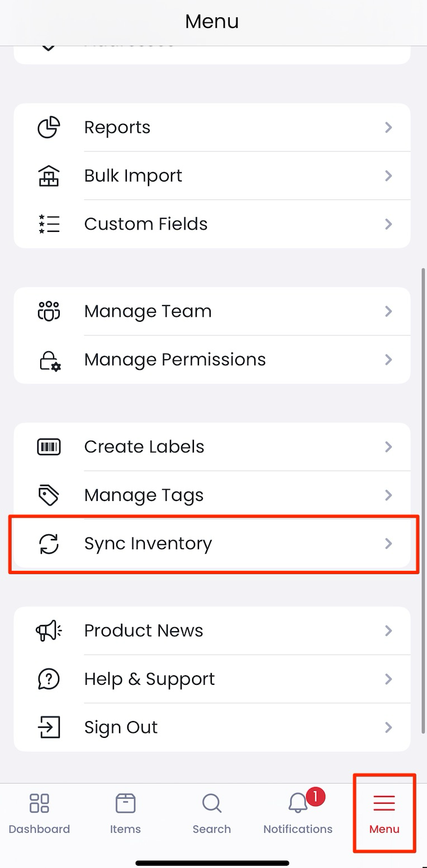
Task: Open Notifications with the bell badge
Action: 298,813
